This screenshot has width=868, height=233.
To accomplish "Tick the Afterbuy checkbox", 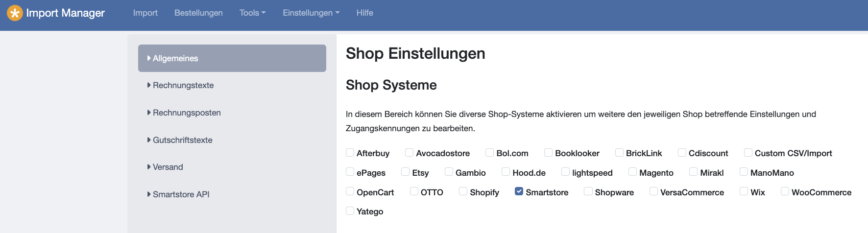I will point(350,153).
